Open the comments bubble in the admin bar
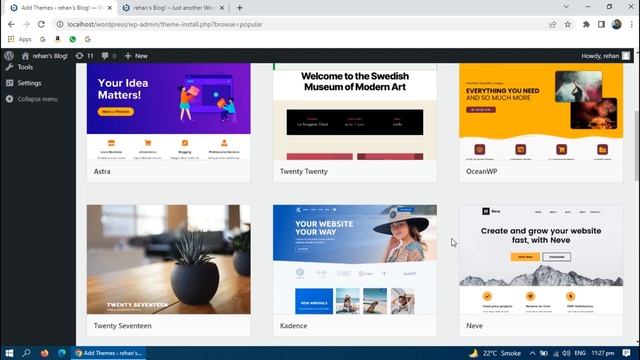This screenshot has height=360, width=640. click(x=109, y=56)
